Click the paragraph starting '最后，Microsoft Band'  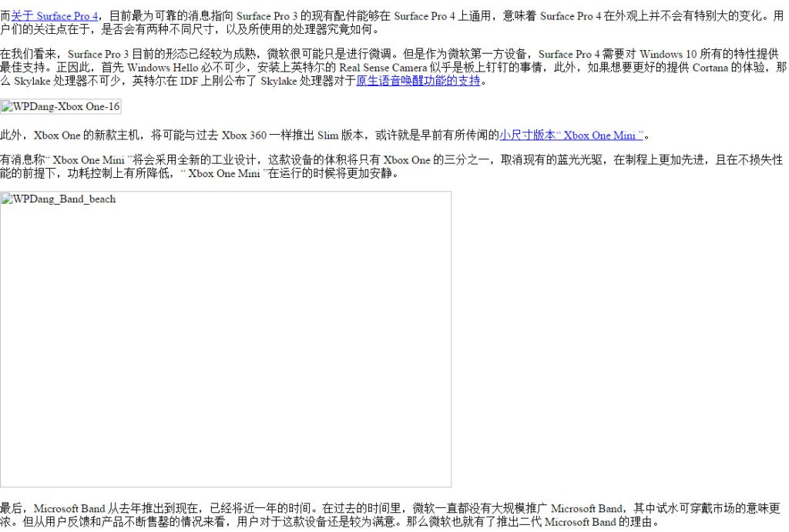[390, 515]
